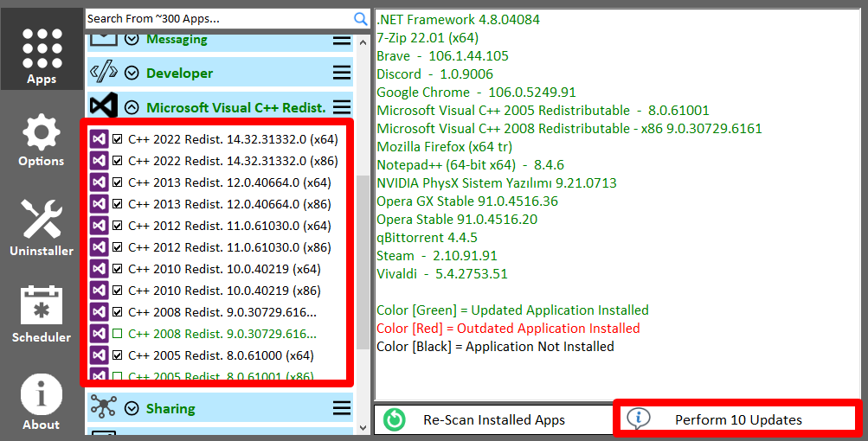
Task: Uncheck C++ 2022 Redist. 14.32.31332.0 (x64)
Action: [118, 139]
